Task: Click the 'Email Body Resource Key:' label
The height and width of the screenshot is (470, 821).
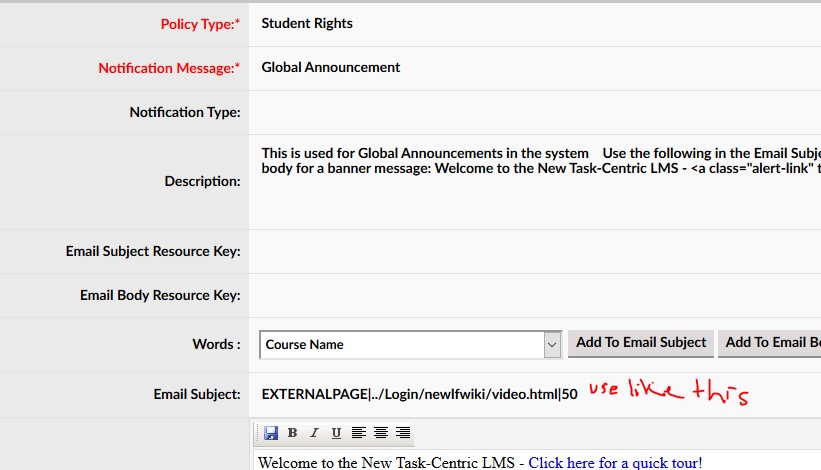Action: [160, 295]
